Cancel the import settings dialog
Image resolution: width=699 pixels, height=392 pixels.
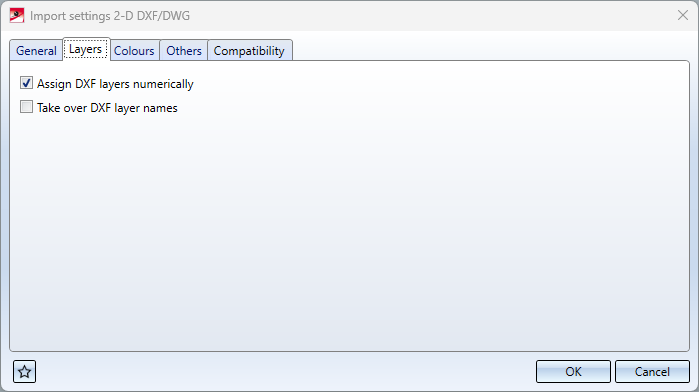point(652,371)
